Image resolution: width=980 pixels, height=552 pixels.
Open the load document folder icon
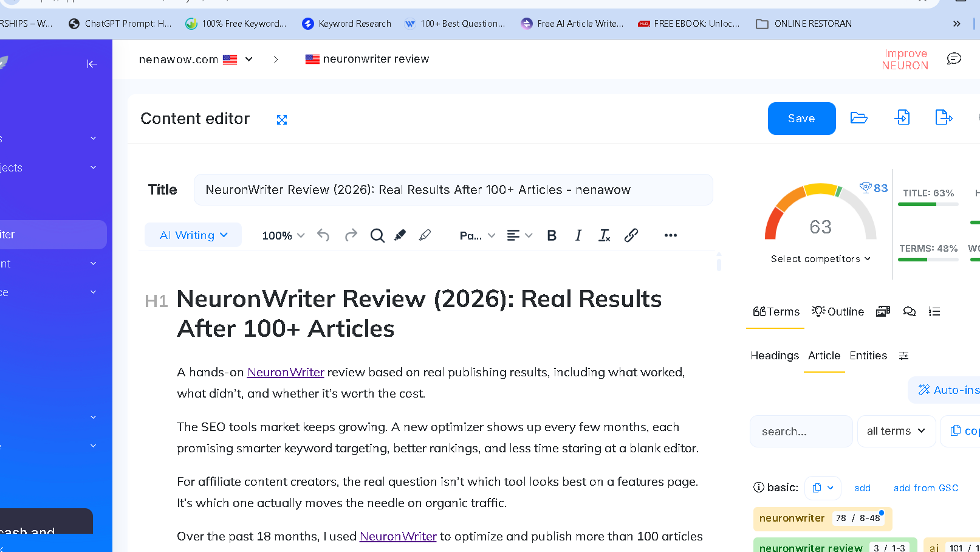coord(858,118)
